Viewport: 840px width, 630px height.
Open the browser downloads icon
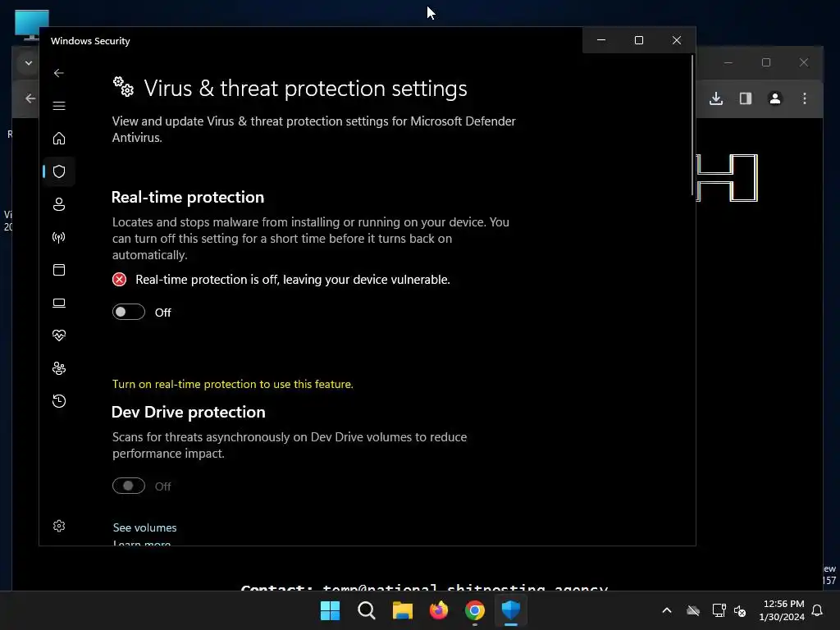(x=716, y=98)
